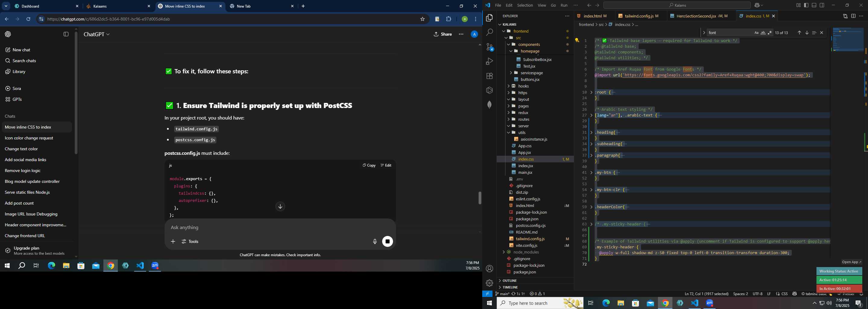Click the Explorer files icon in activity bar
Screen dimensions: 868x309
489,18
